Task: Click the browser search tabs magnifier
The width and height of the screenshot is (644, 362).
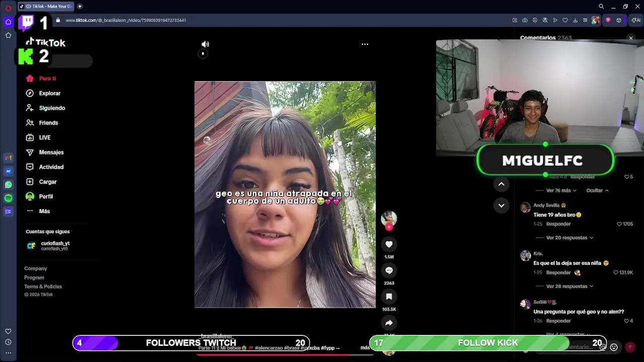Action: click(601, 7)
